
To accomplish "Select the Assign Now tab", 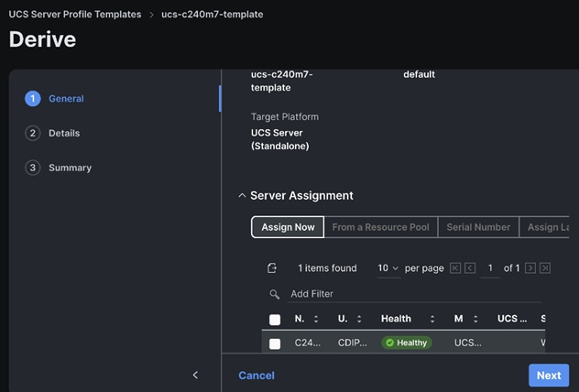I will coord(288,227).
